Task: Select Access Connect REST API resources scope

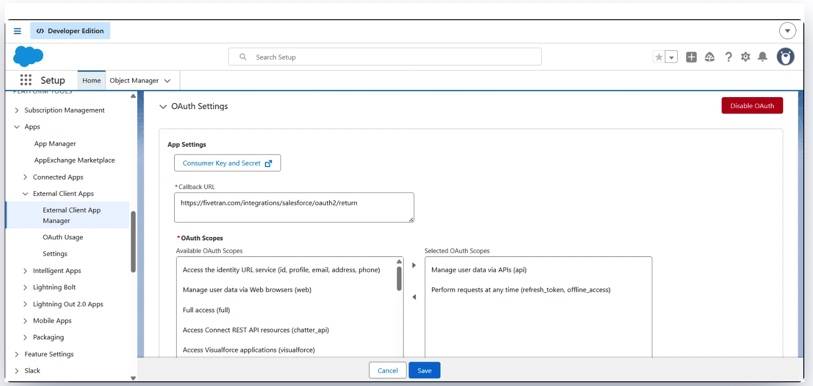Action: [x=256, y=330]
